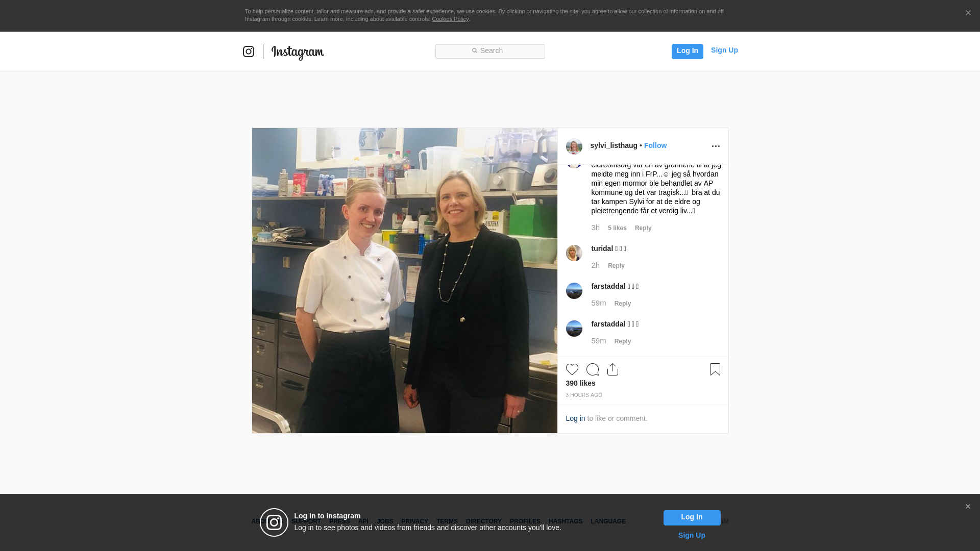Focus the Search input field
Viewport: 980px width, 551px height.
click(490, 52)
